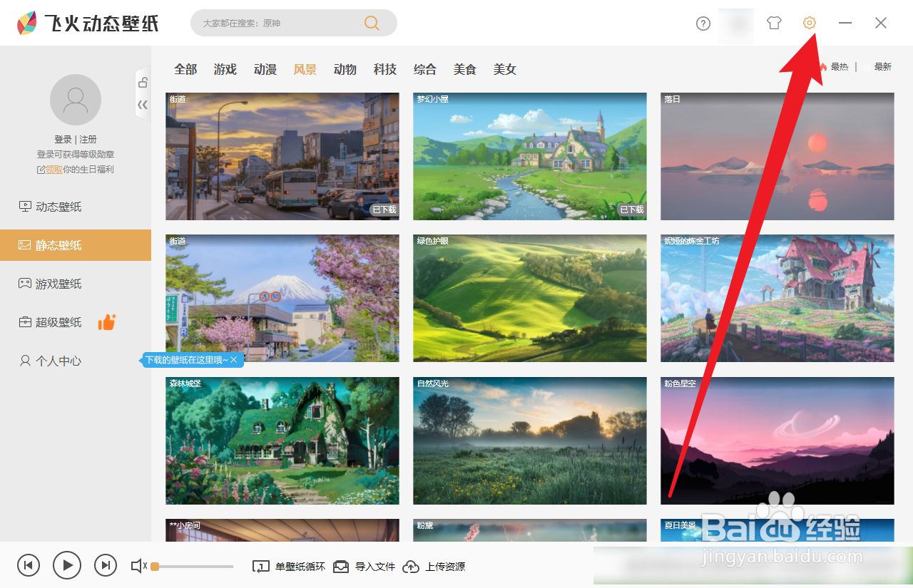This screenshot has height=588, width=913.
Task: Toggle the mute speaker icon
Action: click(138, 567)
